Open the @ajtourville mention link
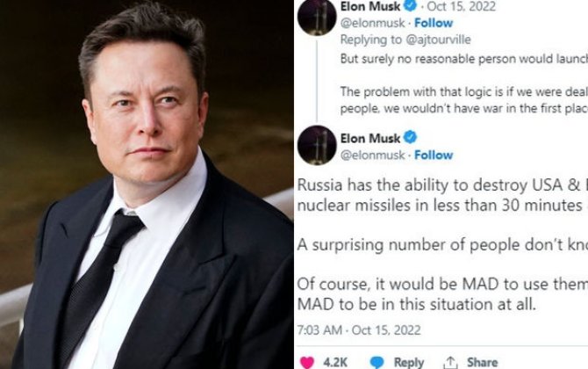The width and height of the screenshot is (588, 369). [439, 40]
